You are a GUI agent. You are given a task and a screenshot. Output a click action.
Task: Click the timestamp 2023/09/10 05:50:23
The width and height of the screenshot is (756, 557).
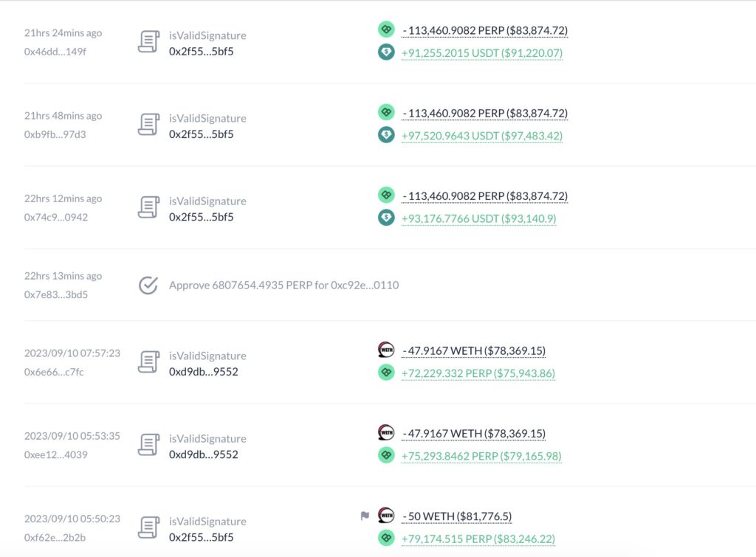pos(72,519)
